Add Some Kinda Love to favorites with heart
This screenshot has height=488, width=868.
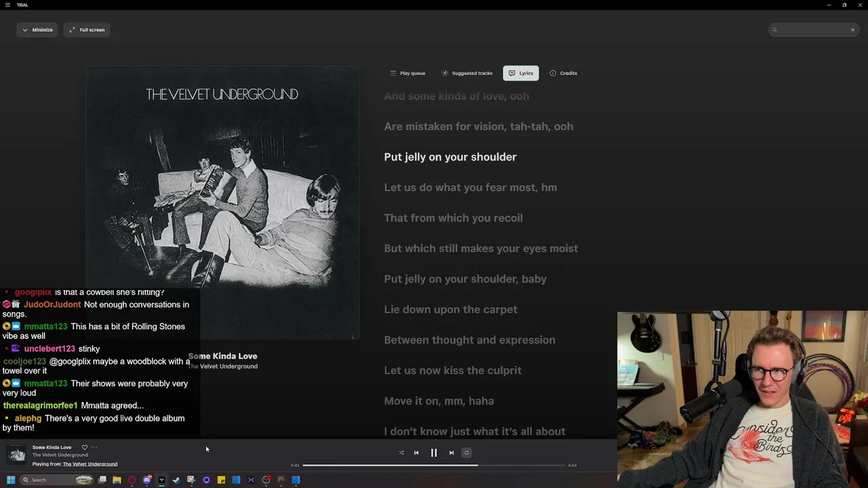point(85,447)
